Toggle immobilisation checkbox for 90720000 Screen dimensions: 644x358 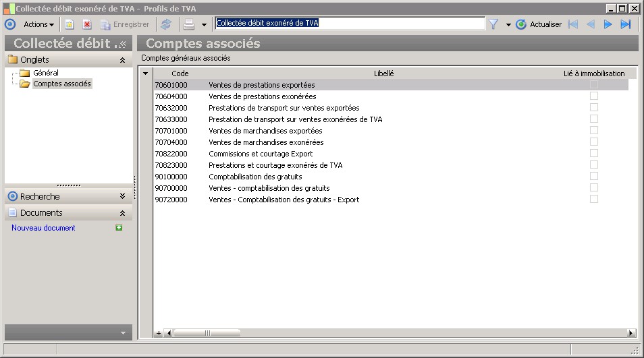pos(594,200)
